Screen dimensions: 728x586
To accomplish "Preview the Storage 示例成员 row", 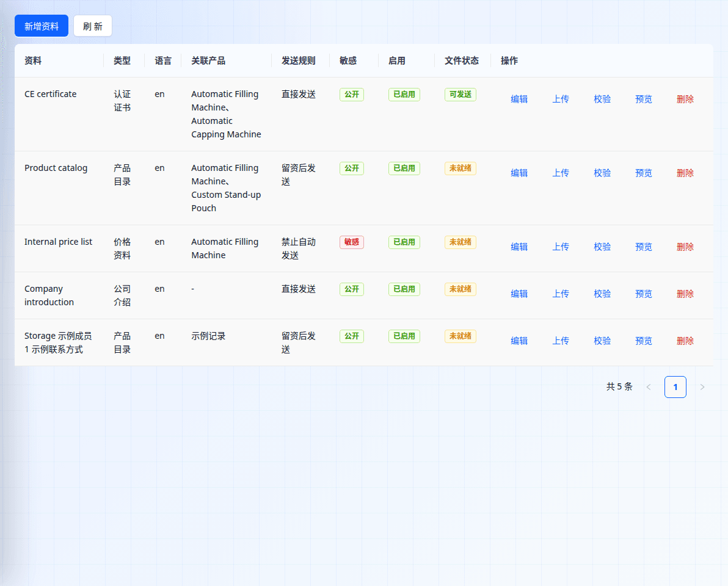I will pyautogui.click(x=644, y=341).
